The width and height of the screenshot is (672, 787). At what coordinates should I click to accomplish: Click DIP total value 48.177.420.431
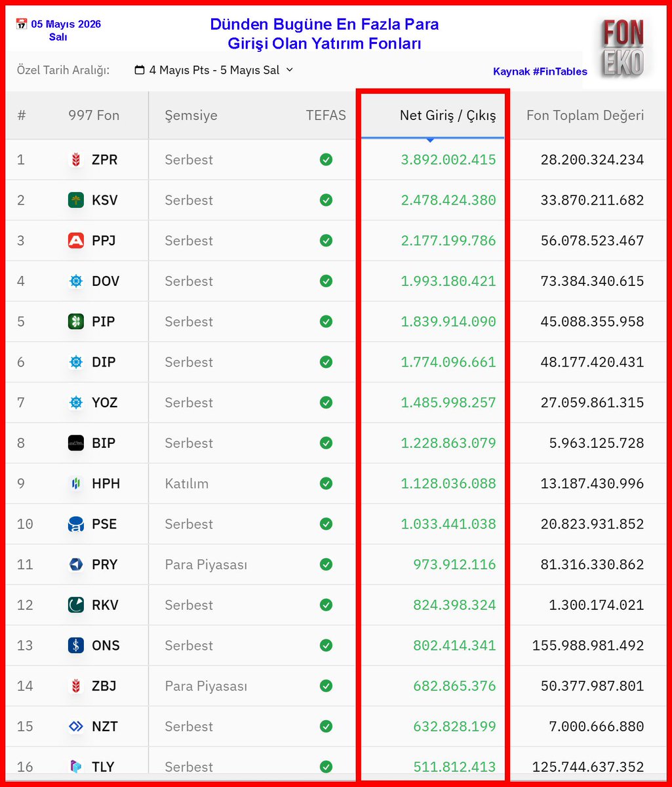click(593, 362)
